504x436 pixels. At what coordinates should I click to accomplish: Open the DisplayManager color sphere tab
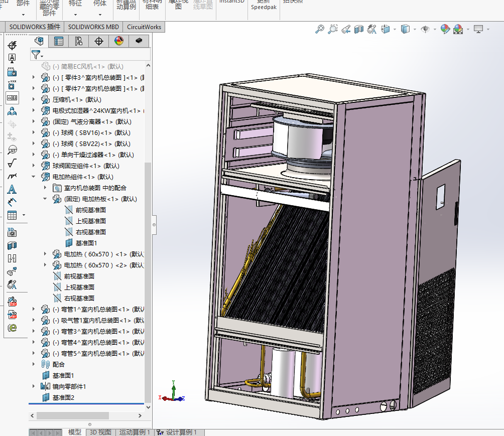[119, 41]
